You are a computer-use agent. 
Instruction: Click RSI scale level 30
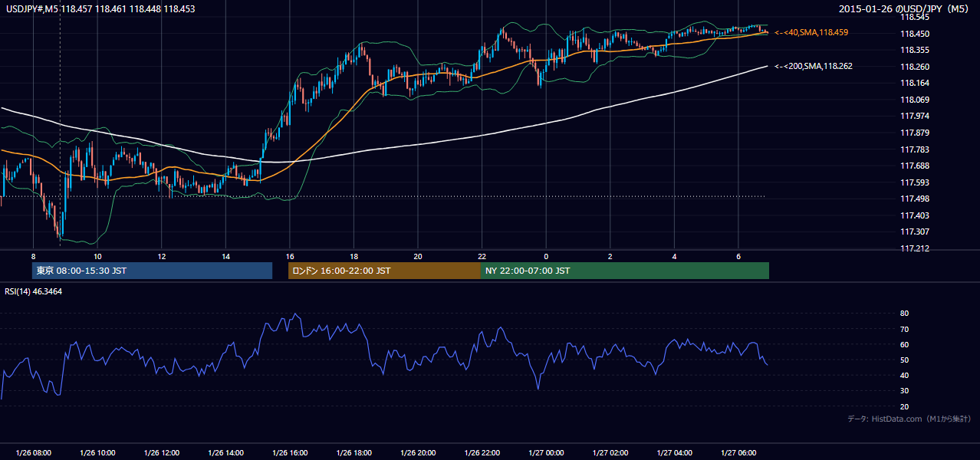[x=904, y=391]
